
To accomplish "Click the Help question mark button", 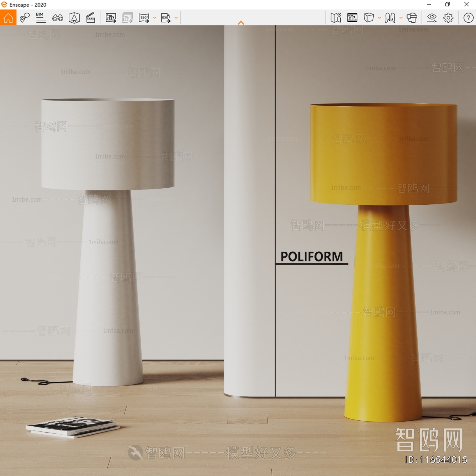I will click(468, 18).
